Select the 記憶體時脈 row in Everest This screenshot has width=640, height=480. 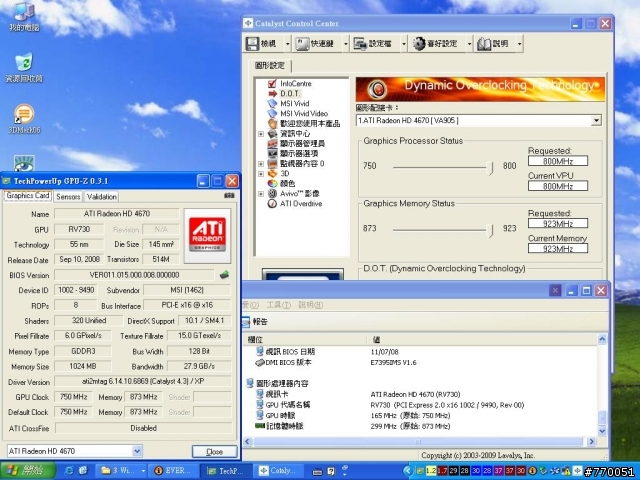click(420, 426)
